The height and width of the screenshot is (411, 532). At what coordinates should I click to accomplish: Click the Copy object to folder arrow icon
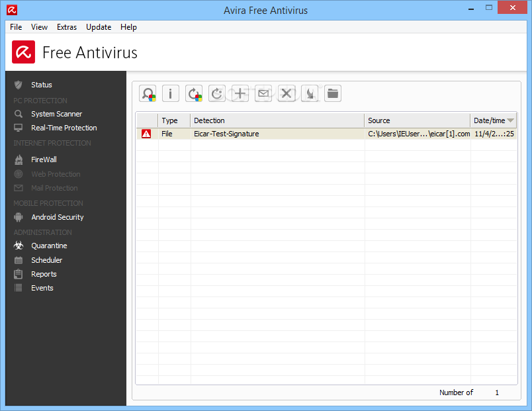tap(310, 93)
